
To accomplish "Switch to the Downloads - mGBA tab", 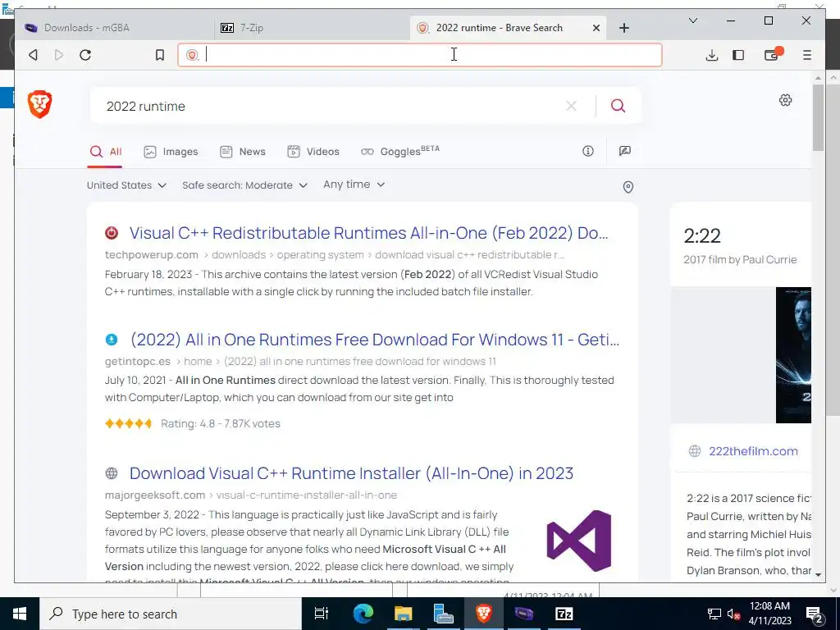I will [115, 28].
